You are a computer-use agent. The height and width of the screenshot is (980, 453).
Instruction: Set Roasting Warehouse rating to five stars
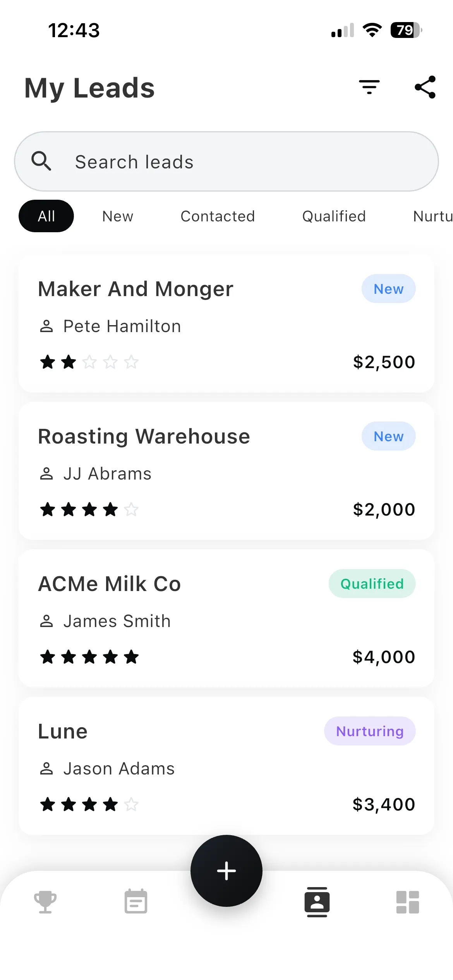point(131,509)
